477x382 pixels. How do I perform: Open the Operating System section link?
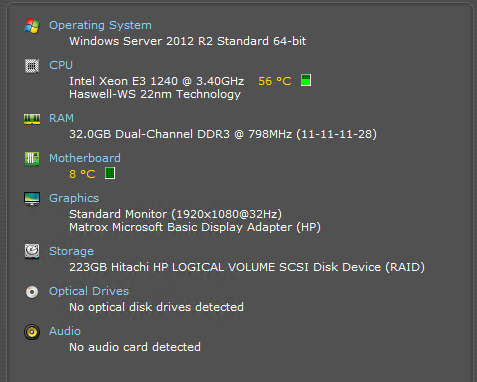pos(100,25)
